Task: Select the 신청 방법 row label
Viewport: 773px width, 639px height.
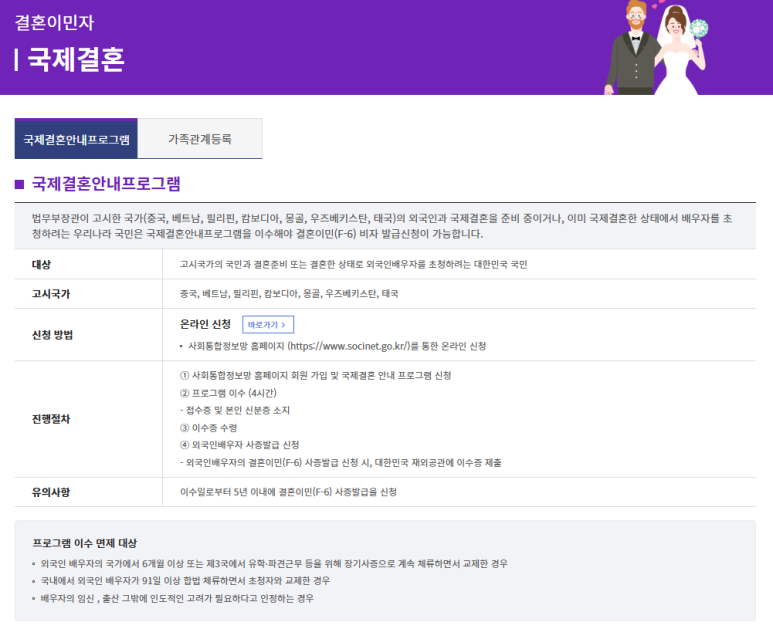Action: coord(52,335)
